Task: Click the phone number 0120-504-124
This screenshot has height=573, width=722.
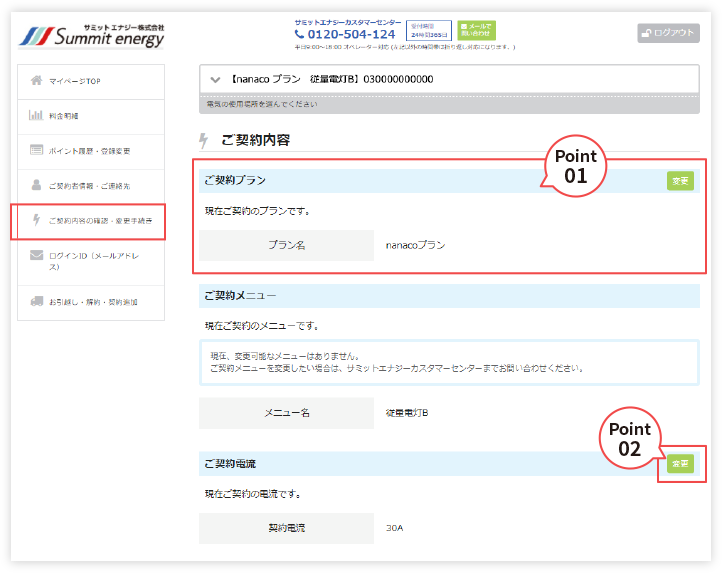Action: click(x=345, y=34)
